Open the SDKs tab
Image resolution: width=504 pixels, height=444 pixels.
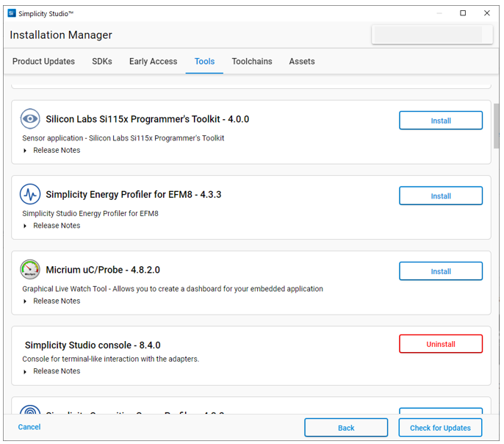coord(102,62)
